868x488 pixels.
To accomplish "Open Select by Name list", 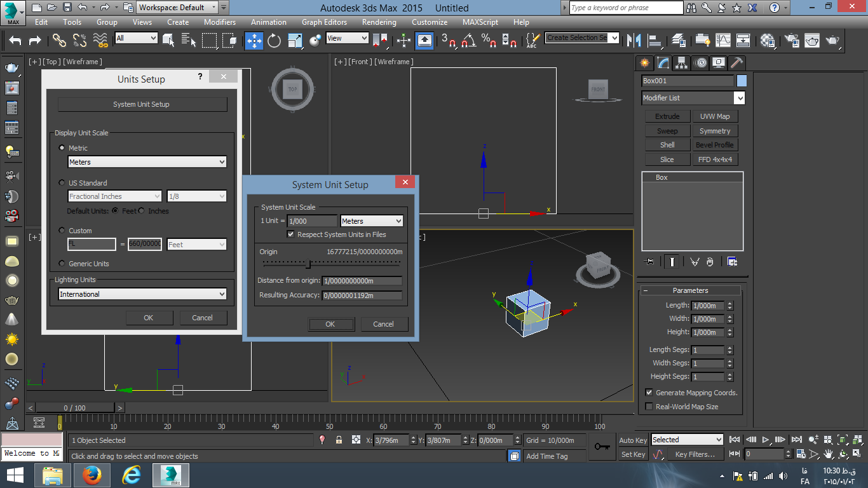I will coord(189,41).
